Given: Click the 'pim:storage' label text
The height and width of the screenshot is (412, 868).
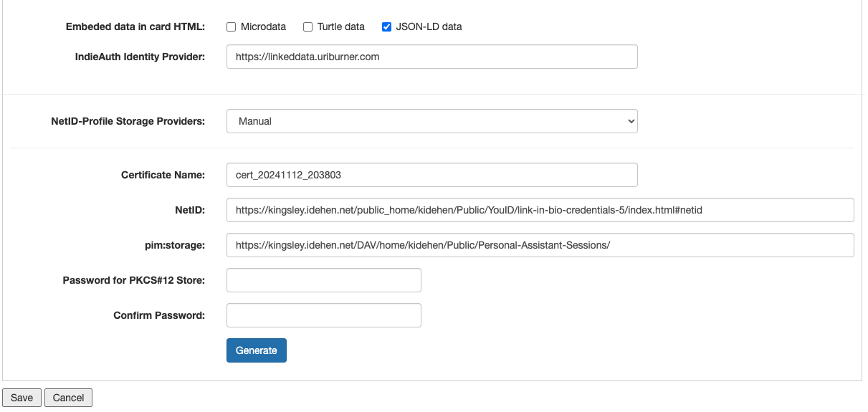Looking at the screenshot, I should (174, 245).
